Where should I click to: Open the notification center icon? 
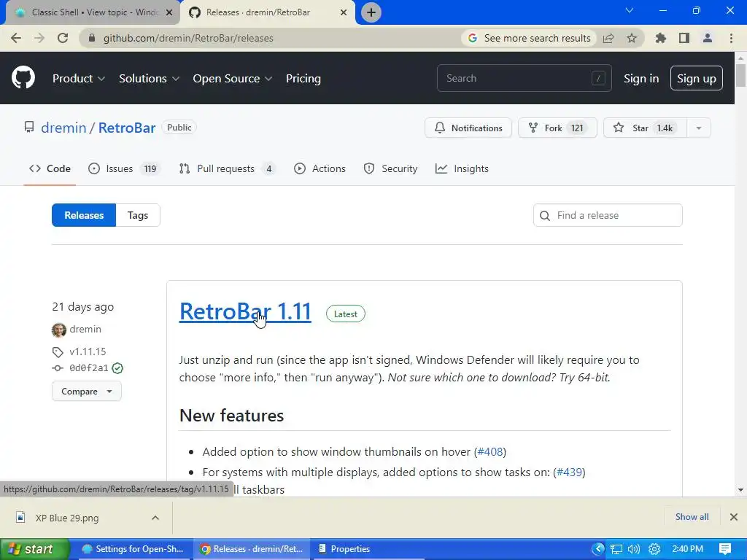[x=725, y=549]
